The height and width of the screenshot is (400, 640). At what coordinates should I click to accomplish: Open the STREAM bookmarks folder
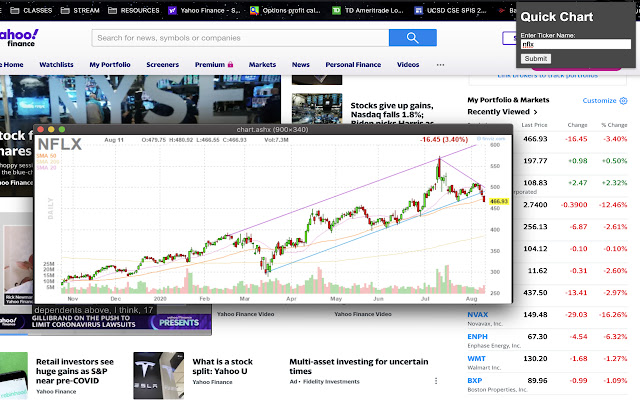pyautogui.click(x=80, y=11)
